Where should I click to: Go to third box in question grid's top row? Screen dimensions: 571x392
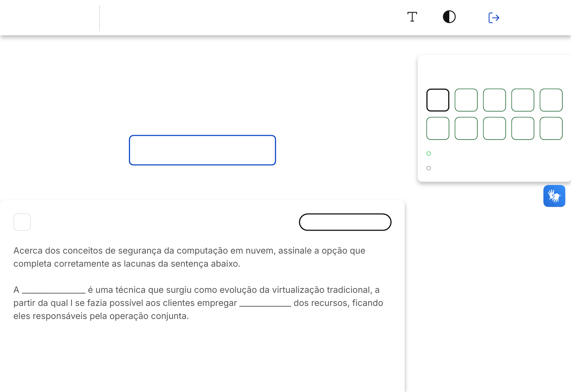[x=494, y=100]
